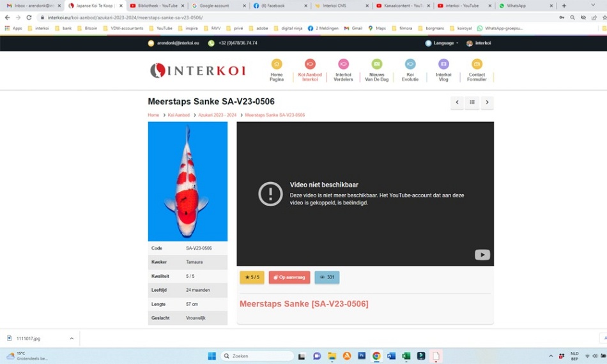Screen dimensions: 607x364
Task: Open the Gmail bookmark
Action: click(x=353, y=28)
